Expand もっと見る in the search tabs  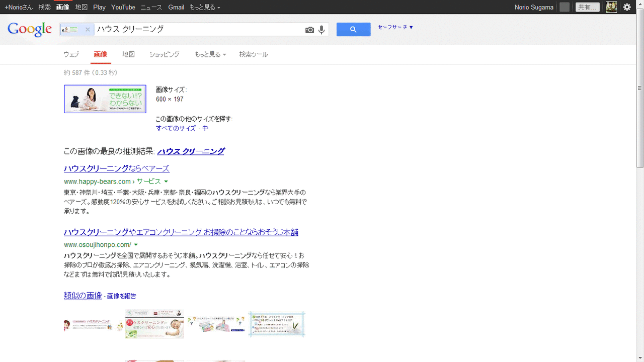click(x=210, y=54)
